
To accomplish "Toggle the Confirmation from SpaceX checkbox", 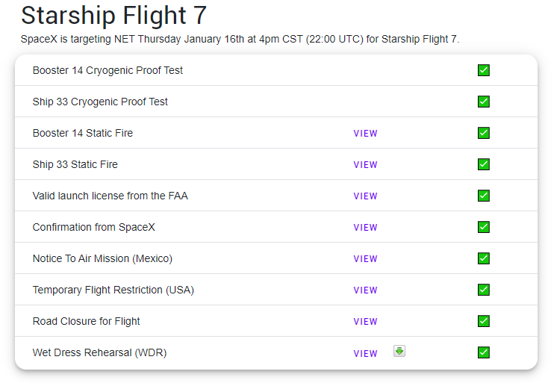I will (484, 227).
